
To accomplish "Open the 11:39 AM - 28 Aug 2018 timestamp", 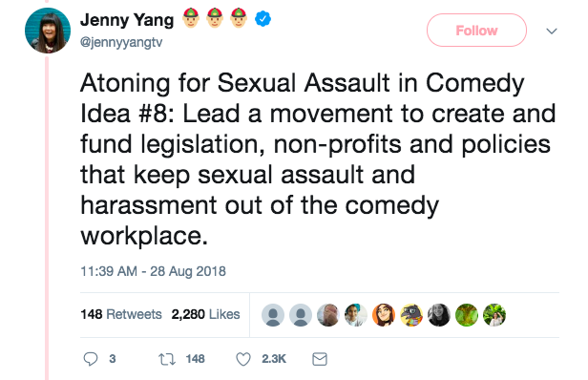I will click(153, 271).
